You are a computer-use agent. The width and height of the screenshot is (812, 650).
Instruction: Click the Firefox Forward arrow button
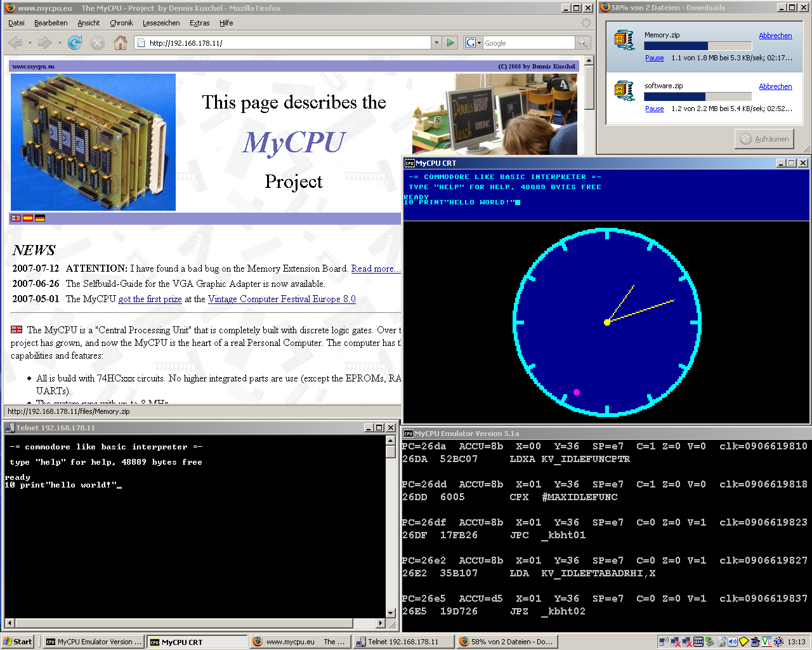(x=44, y=43)
